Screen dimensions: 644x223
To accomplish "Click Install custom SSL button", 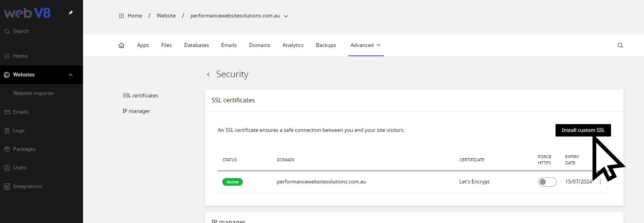I will [583, 130].
